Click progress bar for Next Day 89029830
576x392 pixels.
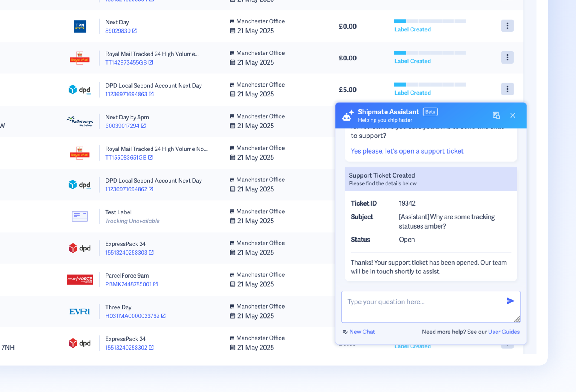(430, 21)
